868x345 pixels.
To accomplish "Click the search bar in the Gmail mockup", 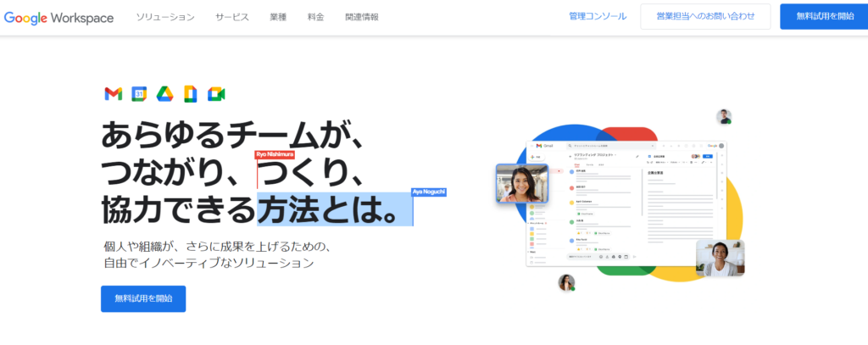I will [x=610, y=146].
